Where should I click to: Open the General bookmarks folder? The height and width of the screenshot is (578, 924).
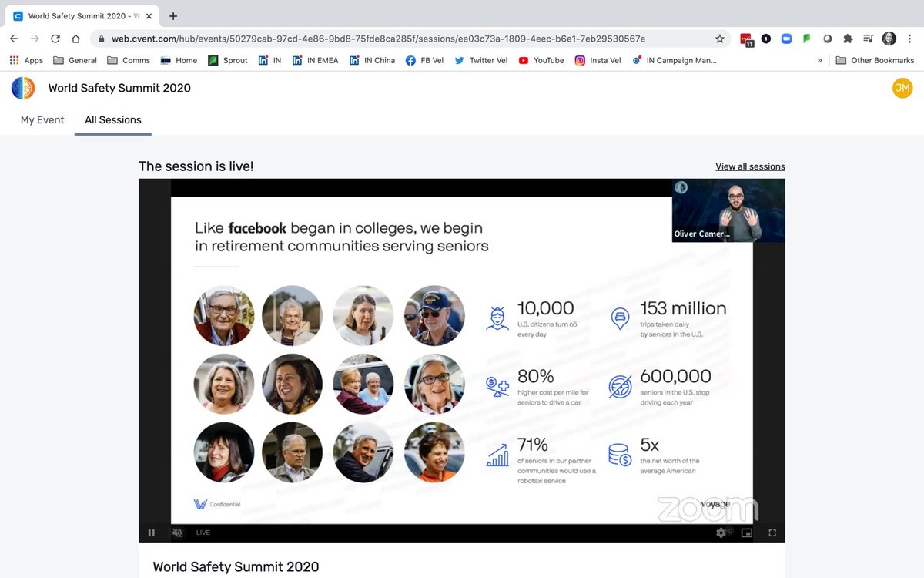point(75,60)
